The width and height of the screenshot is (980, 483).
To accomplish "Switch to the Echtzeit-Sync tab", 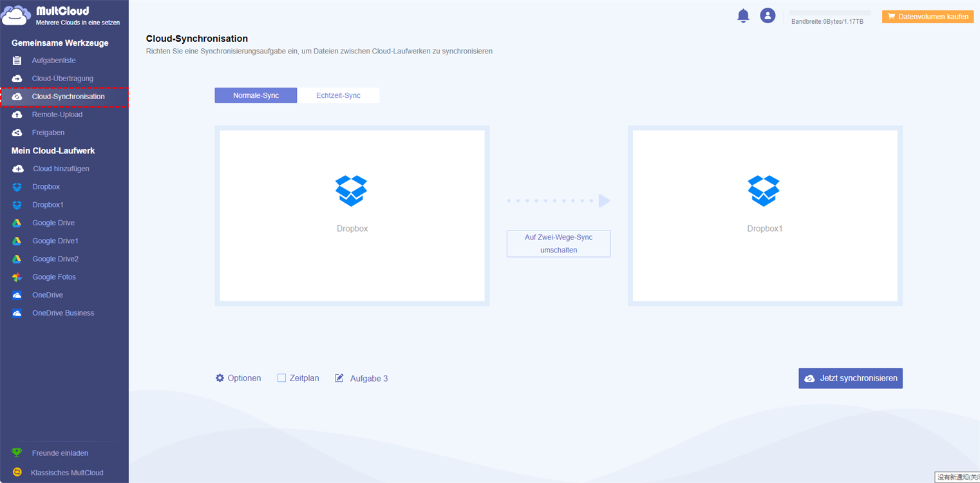I will (338, 95).
